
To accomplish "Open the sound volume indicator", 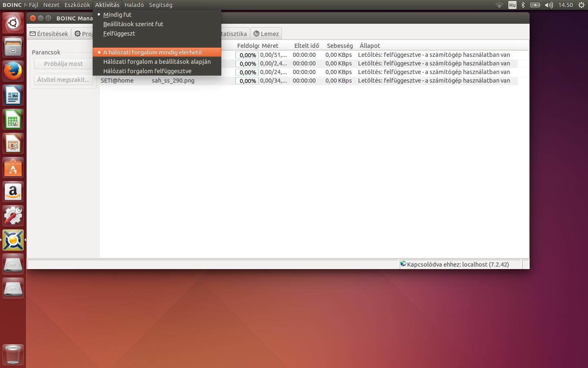I will pos(549,5).
